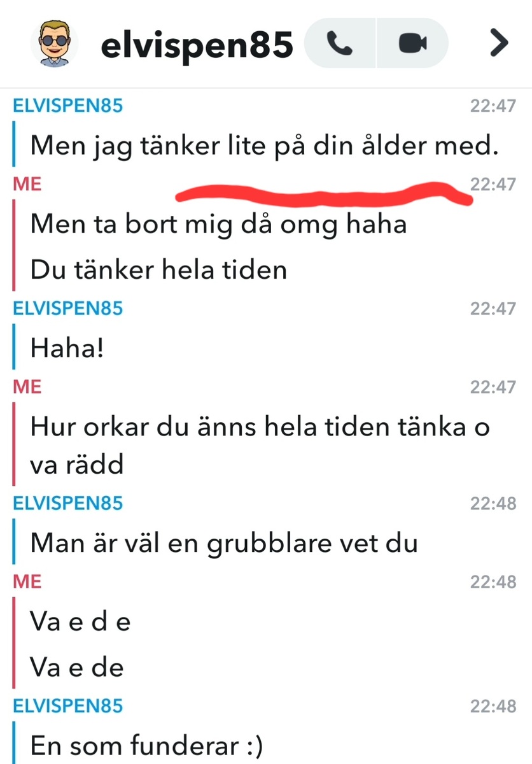
Task: Tap the message starting 'Hur orkar du änns'
Action: click(x=260, y=446)
